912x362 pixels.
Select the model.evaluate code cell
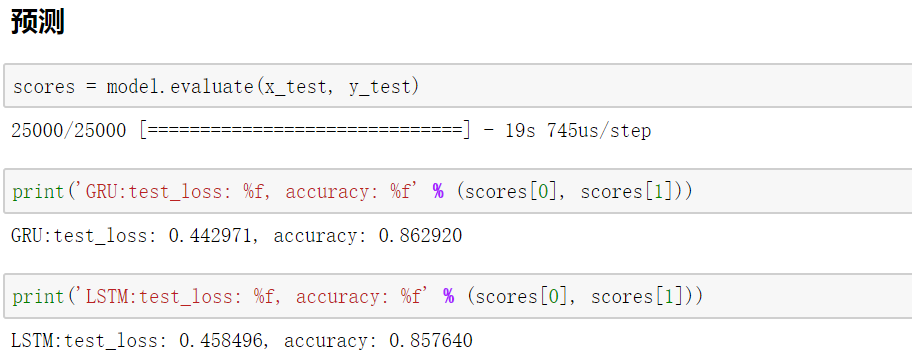(458, 86)
